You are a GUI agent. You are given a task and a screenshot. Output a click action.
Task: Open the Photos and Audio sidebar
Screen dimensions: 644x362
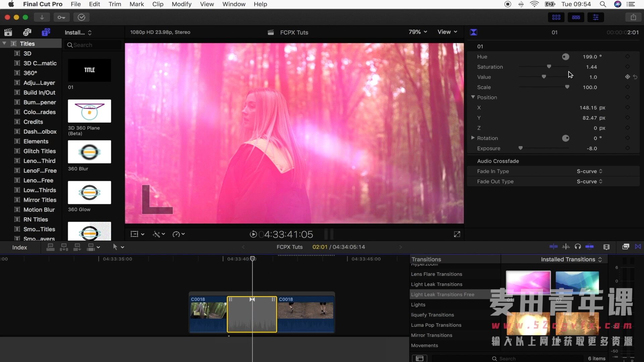coord(27,32)
